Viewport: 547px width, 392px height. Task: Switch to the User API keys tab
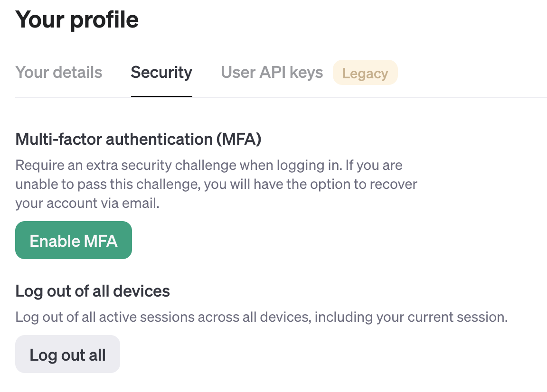[272, 73]
